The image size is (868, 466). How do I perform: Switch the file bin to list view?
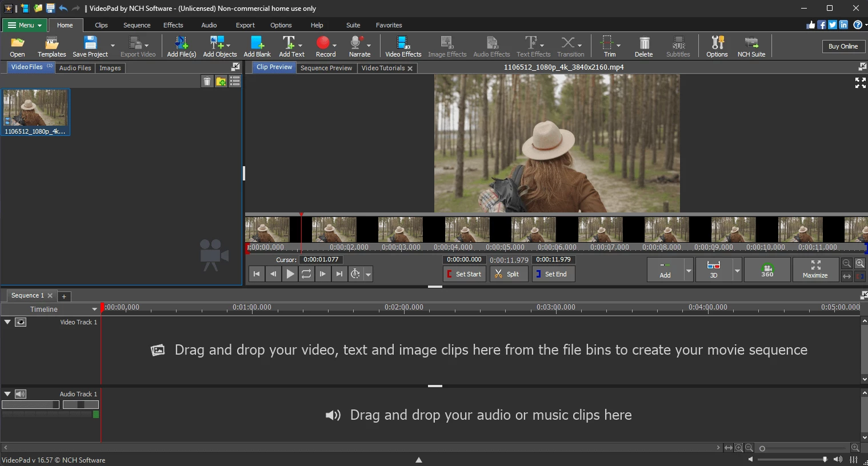coord(235,82)
